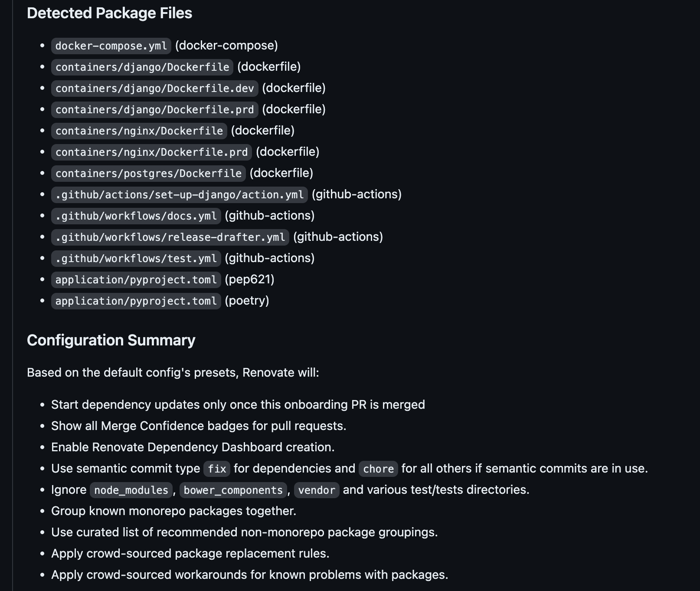Click the Configuration Summary heading

(x=111, y=340)
